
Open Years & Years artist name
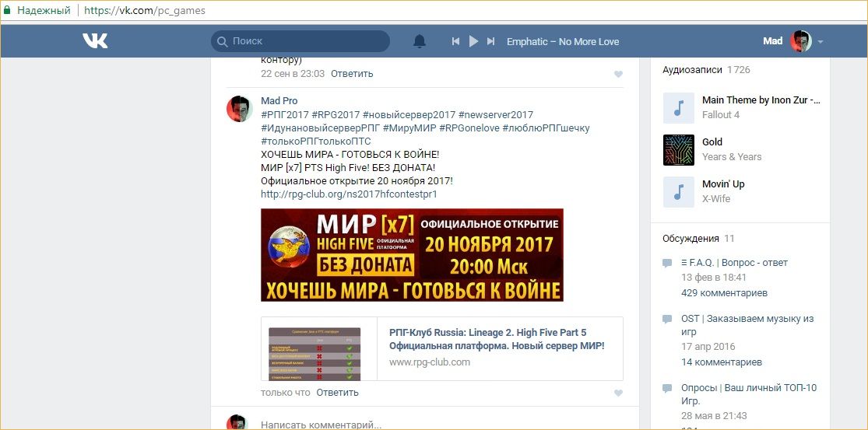tap(732, 157)
